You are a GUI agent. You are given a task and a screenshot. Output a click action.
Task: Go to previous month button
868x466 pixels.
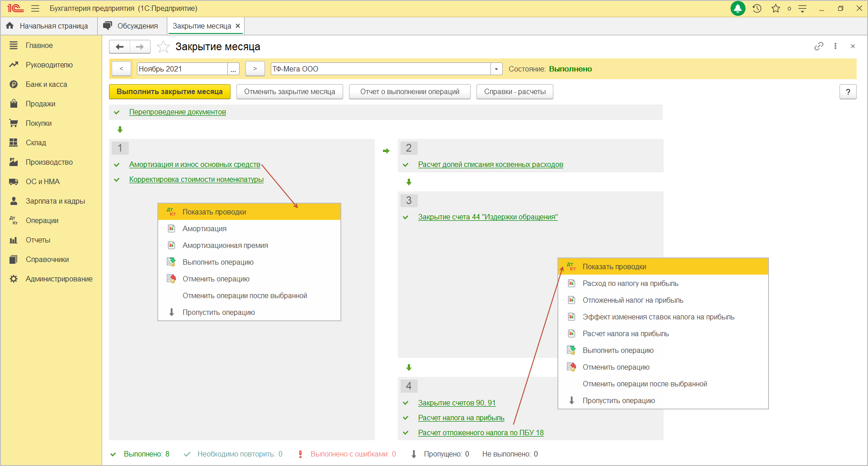pyautogui.click(x=121, y=69)
